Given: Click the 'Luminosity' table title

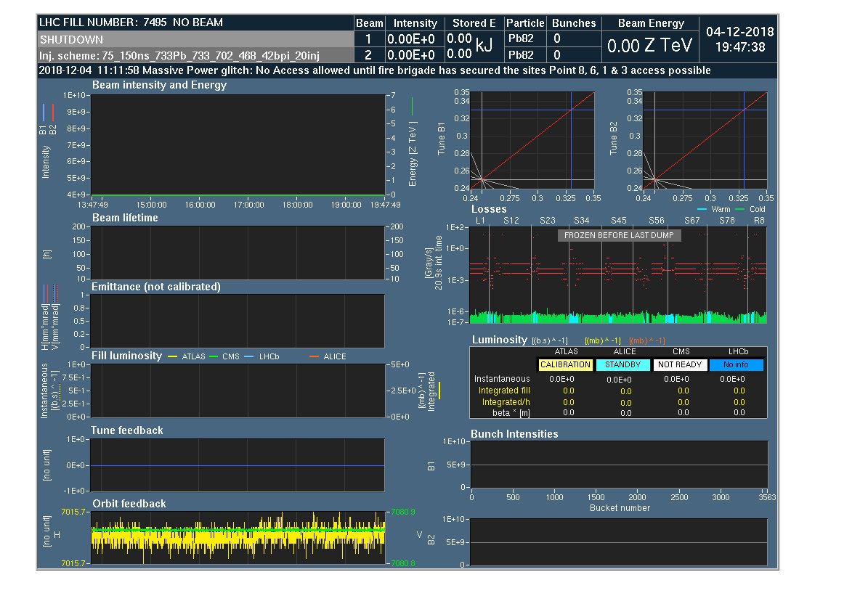Looking at the screenshot, I should coord(499,340).
